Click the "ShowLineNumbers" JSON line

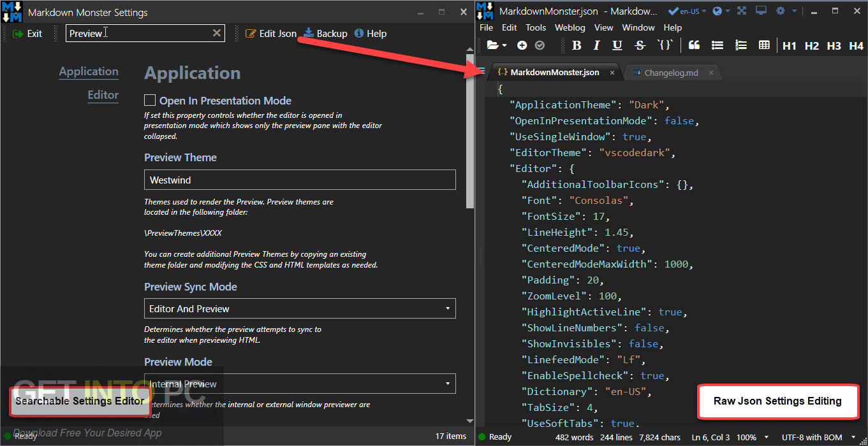click(596, 327)
